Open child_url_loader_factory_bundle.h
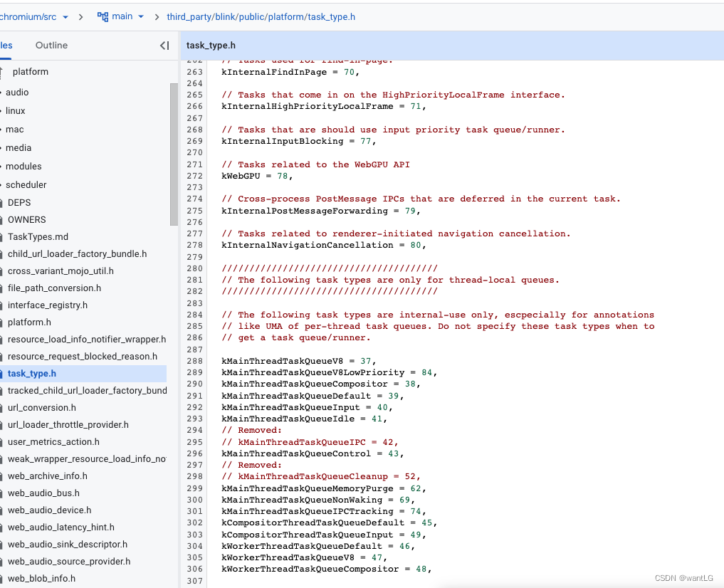724x588 pixels. click(77, 254)
